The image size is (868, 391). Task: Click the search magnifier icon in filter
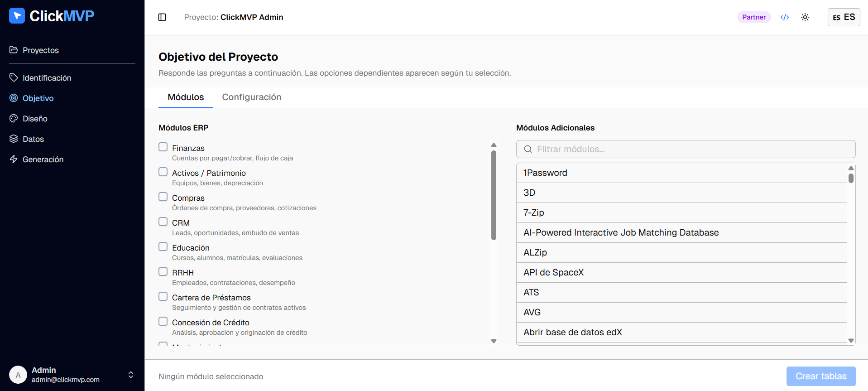(528, 149)
